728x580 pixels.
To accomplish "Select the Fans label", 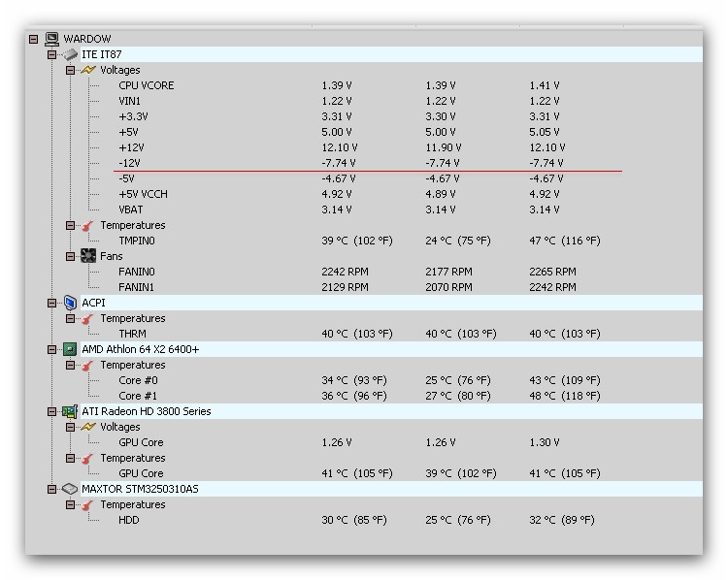I will click(112, 256).
